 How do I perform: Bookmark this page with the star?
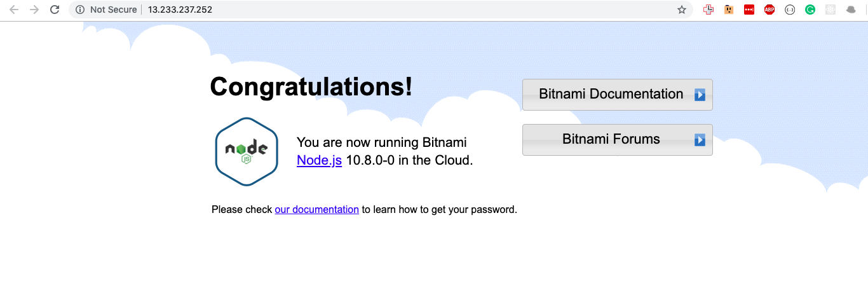(x=682, y=10)
